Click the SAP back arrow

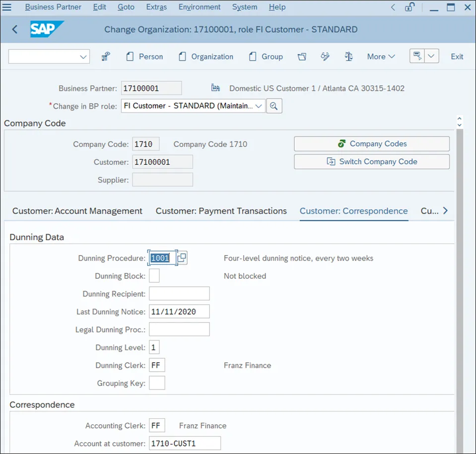click(15, 30)
